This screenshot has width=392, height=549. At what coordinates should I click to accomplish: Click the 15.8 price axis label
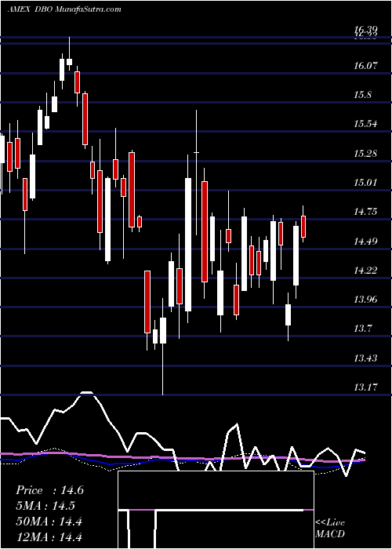click(x=364, y=95)
